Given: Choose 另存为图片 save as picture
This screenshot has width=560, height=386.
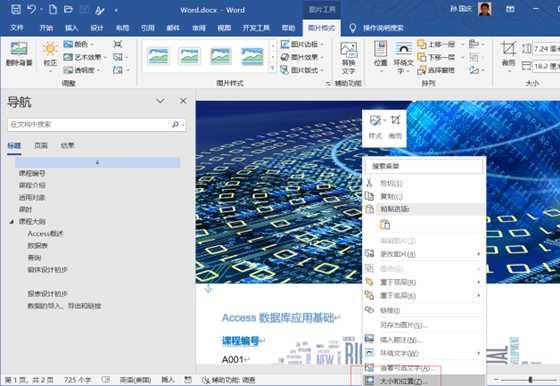Looking at the screenshot, I should pos(424,325).
